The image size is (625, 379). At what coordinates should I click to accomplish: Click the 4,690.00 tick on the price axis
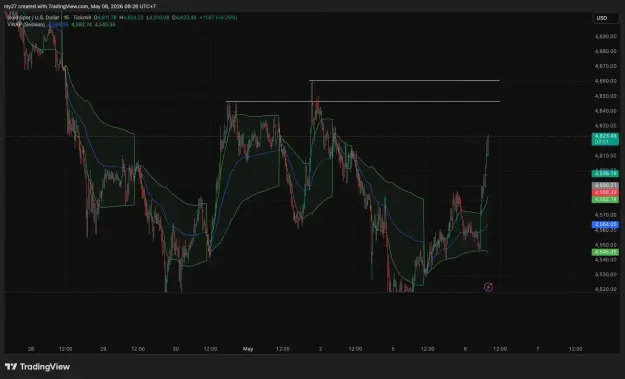(x=605, y=36)
